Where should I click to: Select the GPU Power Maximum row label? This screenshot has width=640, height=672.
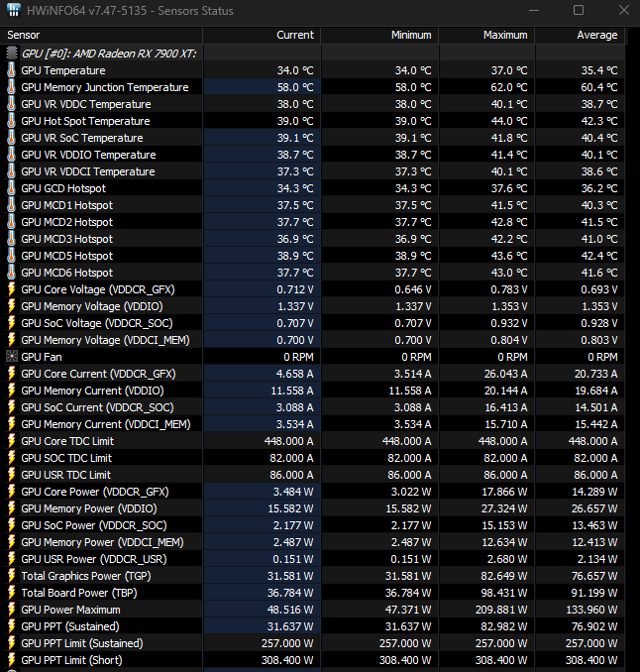click(70, 610)
